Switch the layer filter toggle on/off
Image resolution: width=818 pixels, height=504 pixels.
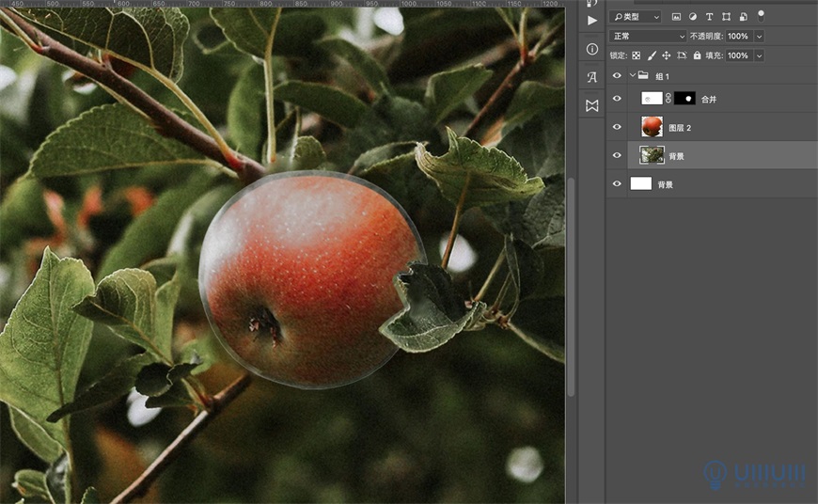point(761,15)
